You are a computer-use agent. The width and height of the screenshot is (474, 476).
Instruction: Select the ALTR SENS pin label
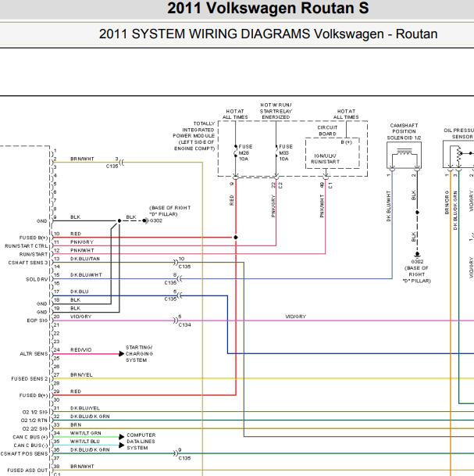pyautogui.click(x=34, y=353)
